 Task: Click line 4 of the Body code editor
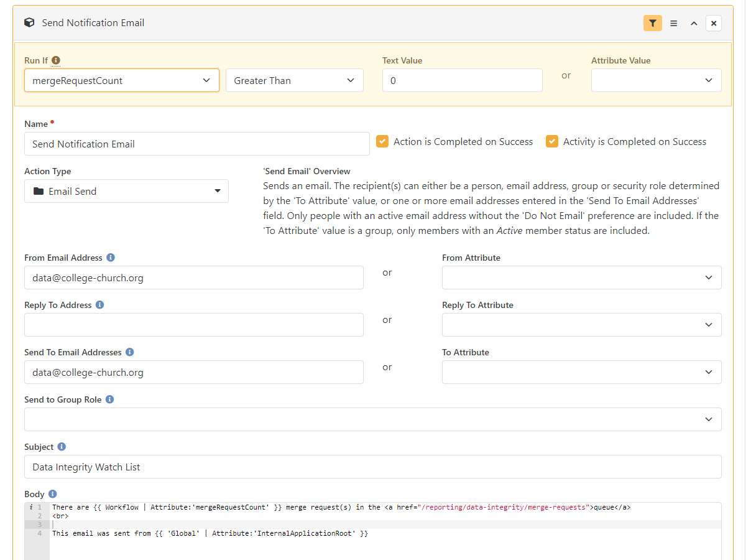pyautogui.click(x=210, y=533)
